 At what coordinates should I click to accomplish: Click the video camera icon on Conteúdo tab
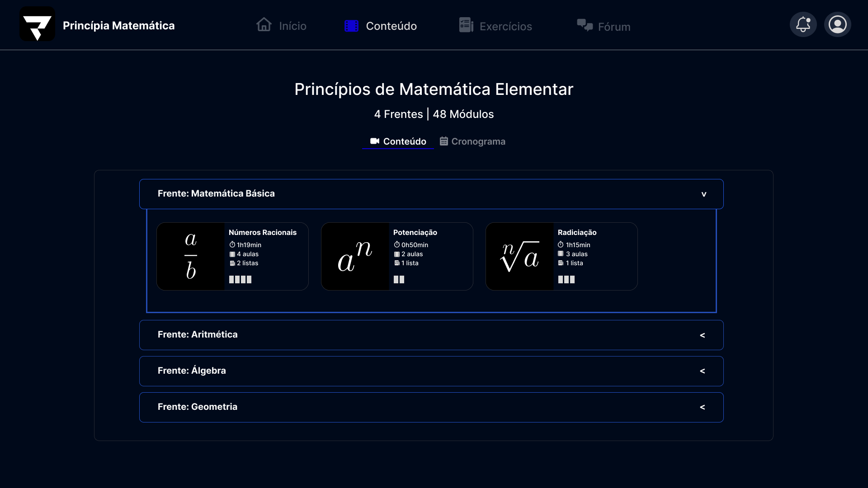375,141
